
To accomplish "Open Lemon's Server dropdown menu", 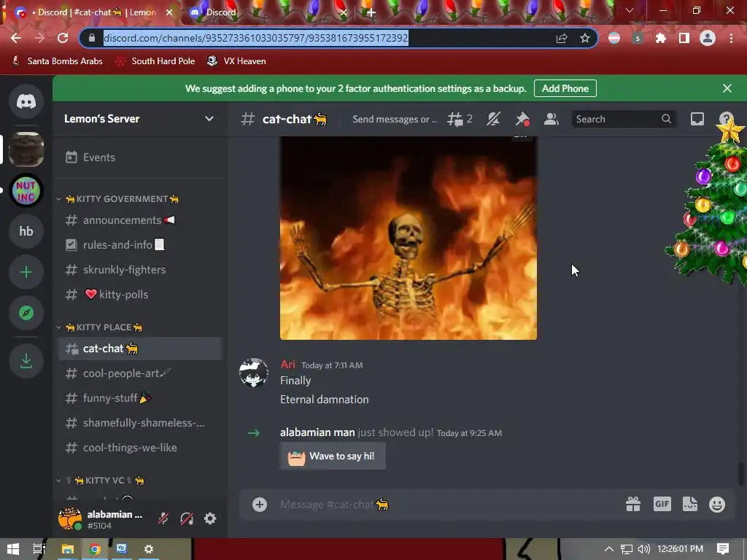I will point(209,119).
